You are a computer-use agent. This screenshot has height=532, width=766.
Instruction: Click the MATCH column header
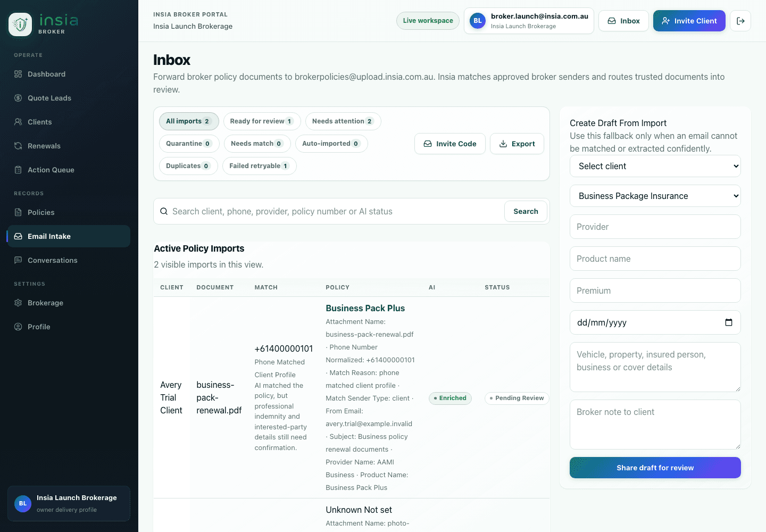266,287
